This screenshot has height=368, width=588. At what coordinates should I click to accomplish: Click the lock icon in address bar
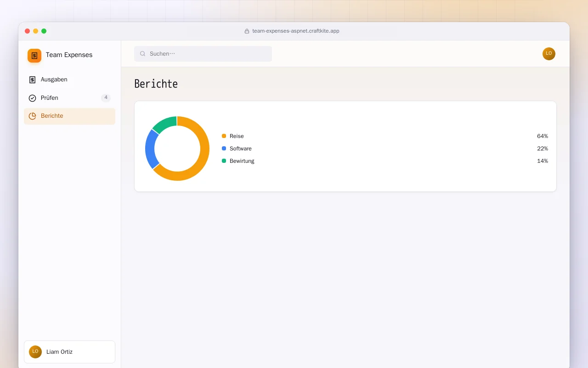[x=247, y=31]
